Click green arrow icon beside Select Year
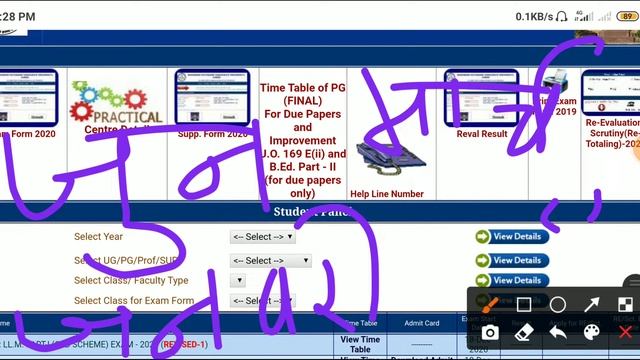This screenshot has height=360, width=640. [x=482, y=236]
